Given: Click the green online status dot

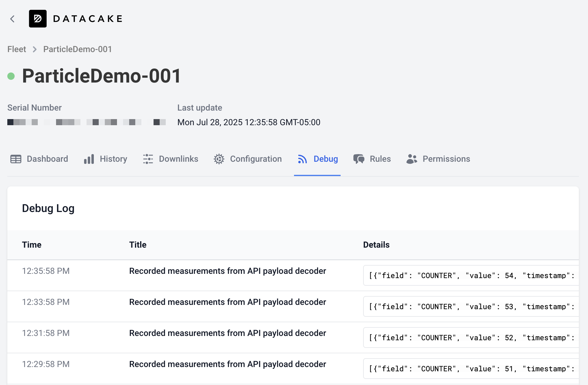Looking at the screenshot, I should coord(11,76).
